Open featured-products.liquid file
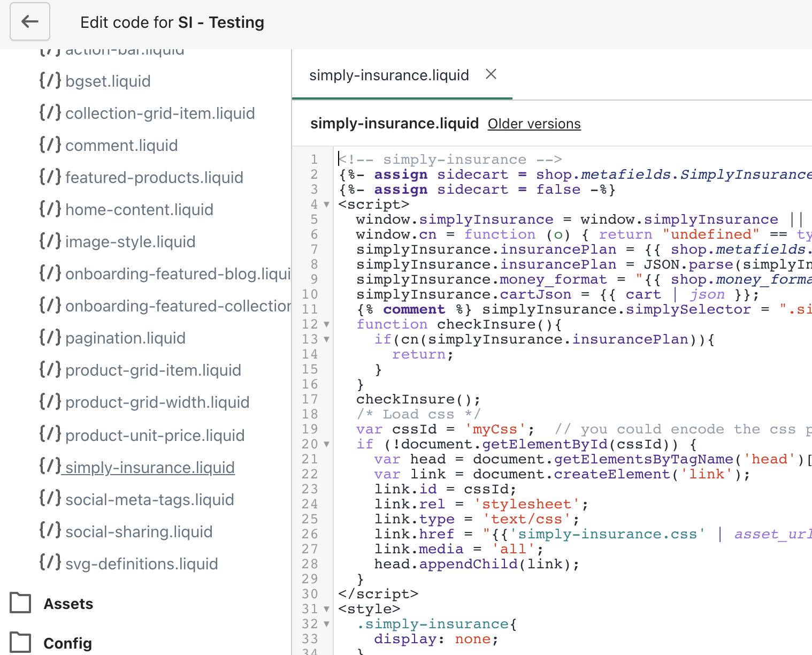The height and width of the screenshot is (655, 812). tap(154, 178)
